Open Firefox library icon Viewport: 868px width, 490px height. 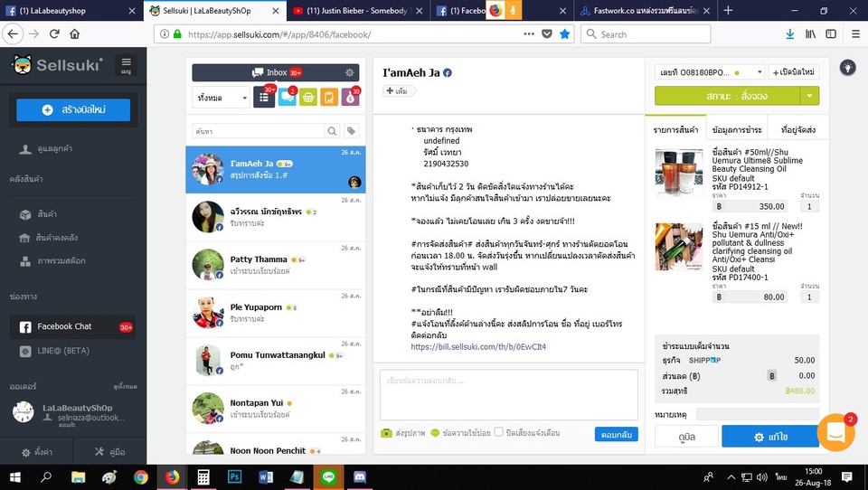pyautogui.click(x=810, y=34)
